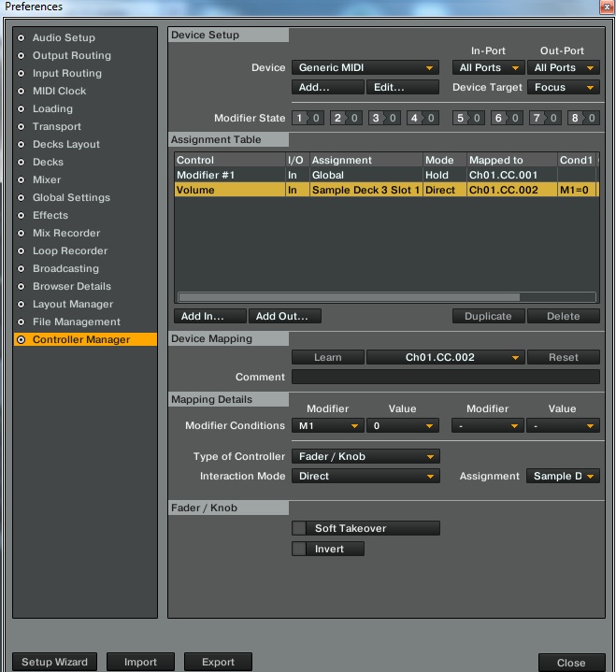Open the first Value dropdown set to 0
Screen dimensions: 616x672
pyautogui.click(x=403, y=426)
